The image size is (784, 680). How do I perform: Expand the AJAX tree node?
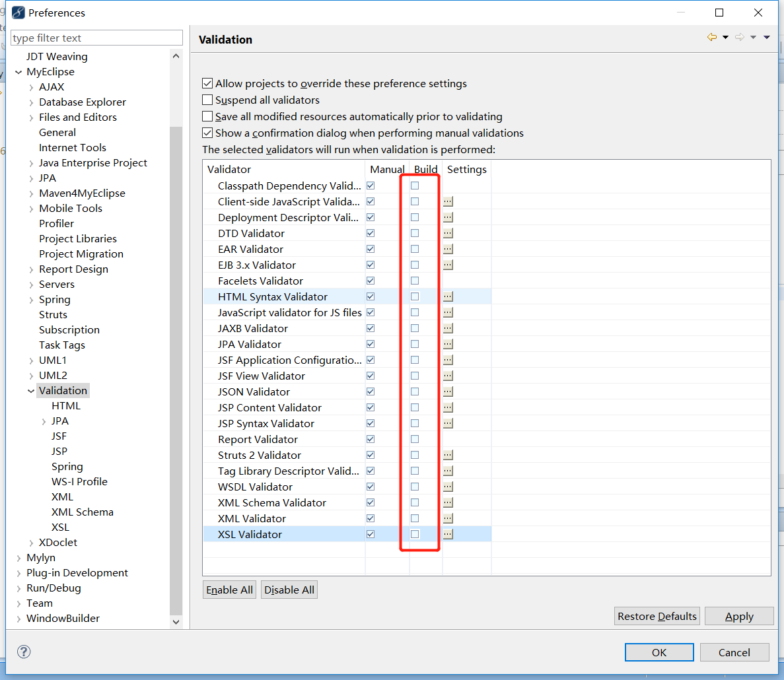coord(31,87)
